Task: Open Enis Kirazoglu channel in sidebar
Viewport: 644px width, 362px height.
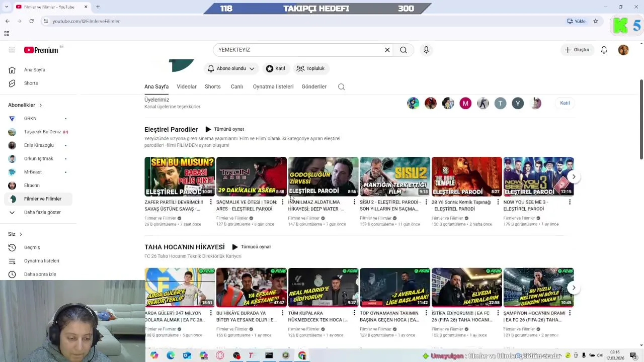Action: click(x=38, y=145)
